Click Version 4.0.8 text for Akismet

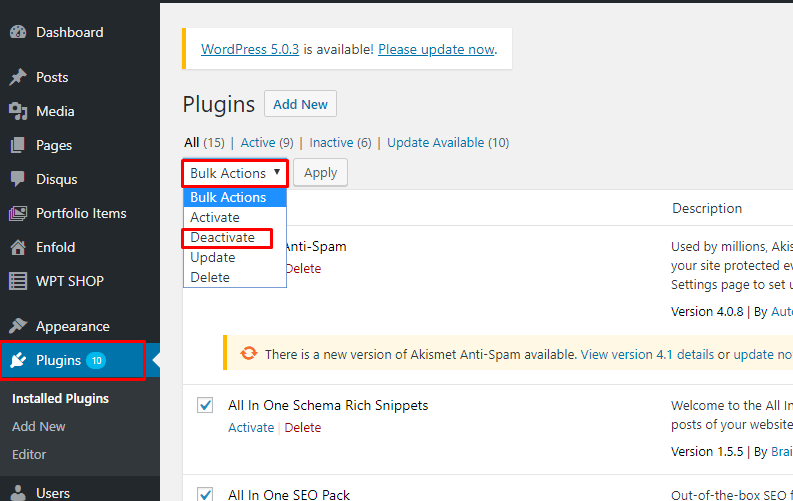tap(707, 311)
